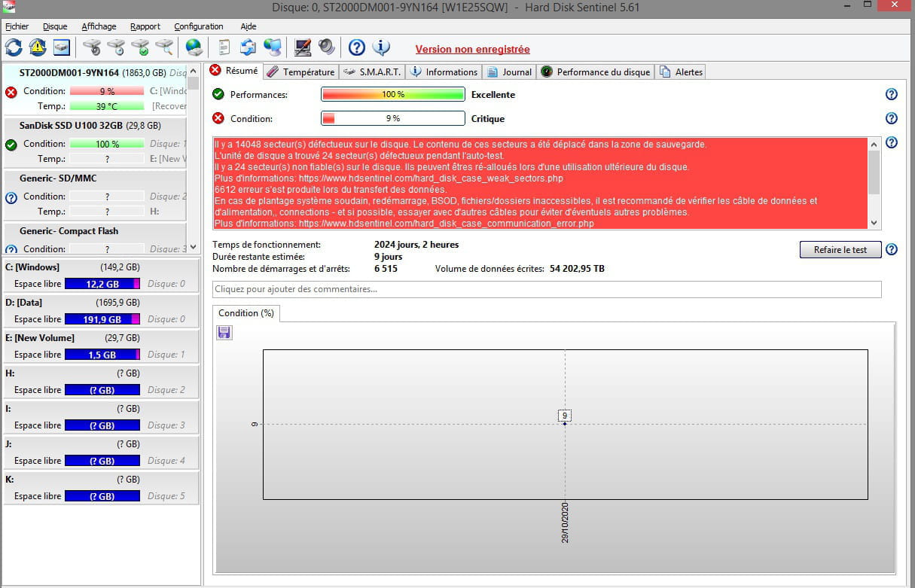
Task: Click red error icon of ST2000DM001 disk
Action: pos(11,92)
